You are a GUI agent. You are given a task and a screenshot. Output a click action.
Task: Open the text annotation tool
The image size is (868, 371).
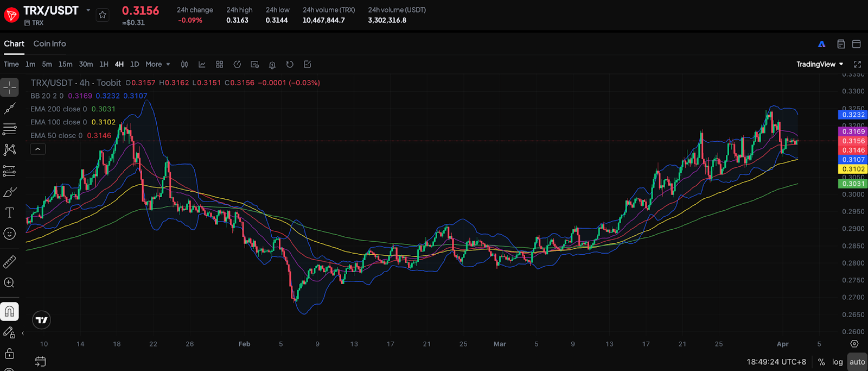(x=10, y=212)
